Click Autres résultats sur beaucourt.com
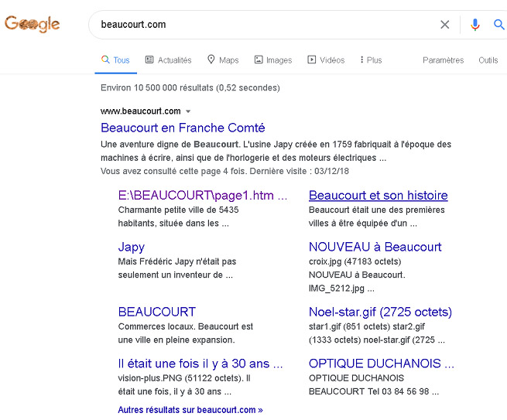Image resolution: width=507 pixels, height=420 pixels. (x=190, y=410)
